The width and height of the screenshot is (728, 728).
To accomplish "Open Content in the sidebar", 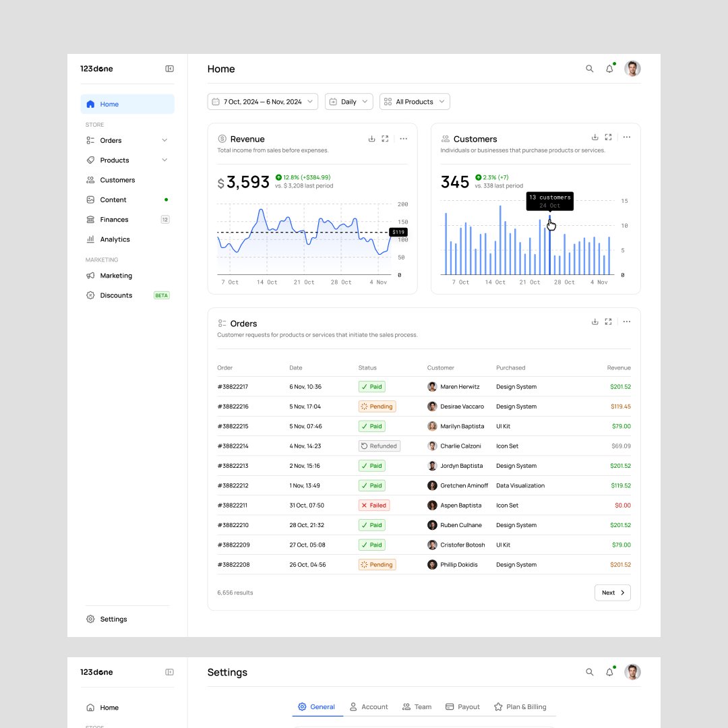I will (x=127, y=200).
